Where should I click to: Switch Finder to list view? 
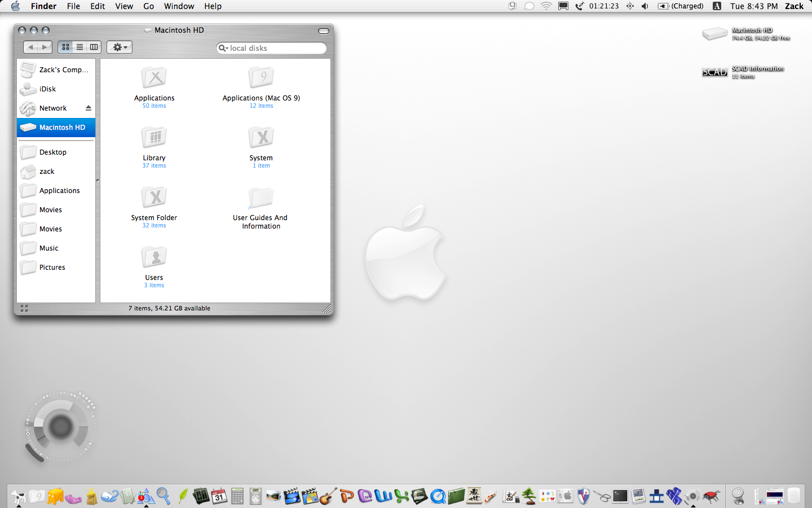point(80,47)
